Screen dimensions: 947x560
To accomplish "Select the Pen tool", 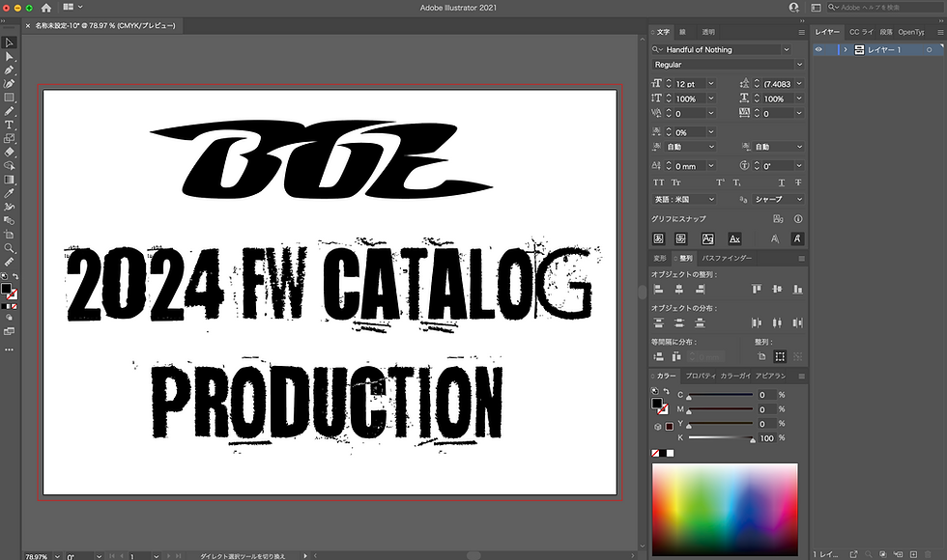I will pos(9,70).
